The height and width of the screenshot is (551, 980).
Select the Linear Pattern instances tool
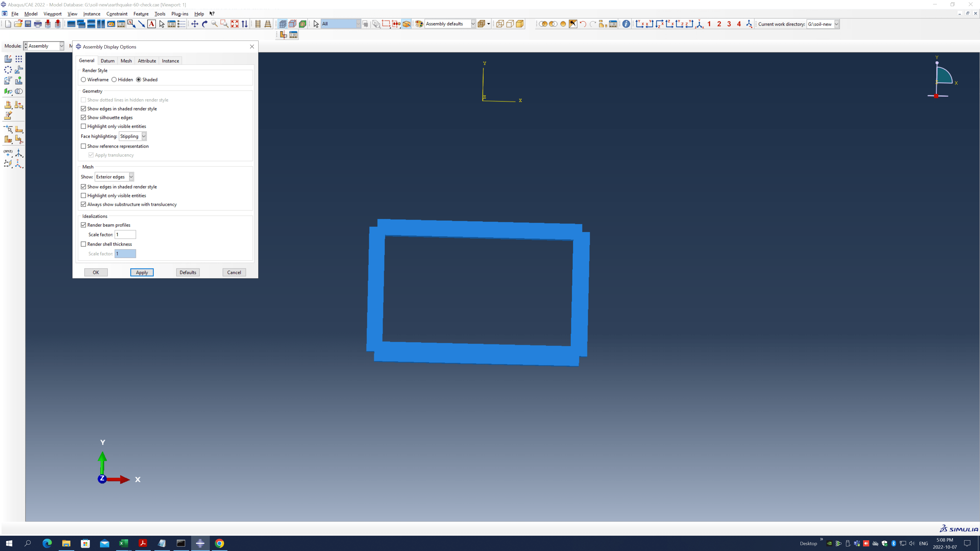(19, 59)
